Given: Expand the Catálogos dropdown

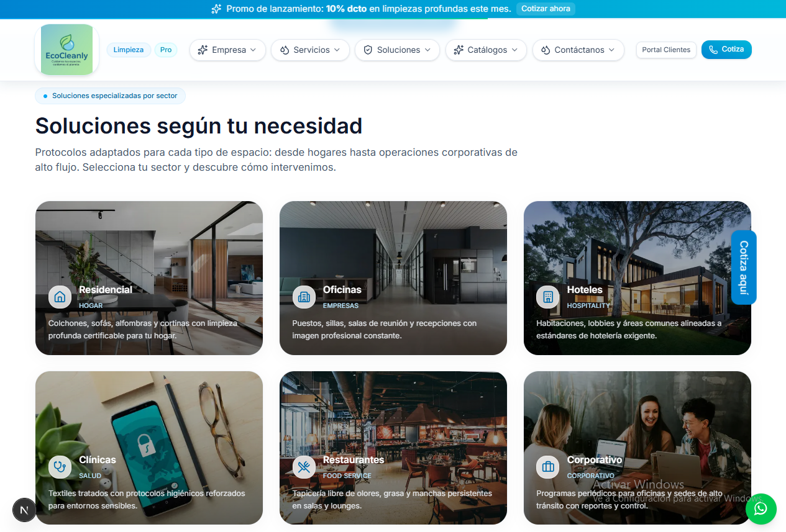Looking at the screenshot, I should coord(486,50).
